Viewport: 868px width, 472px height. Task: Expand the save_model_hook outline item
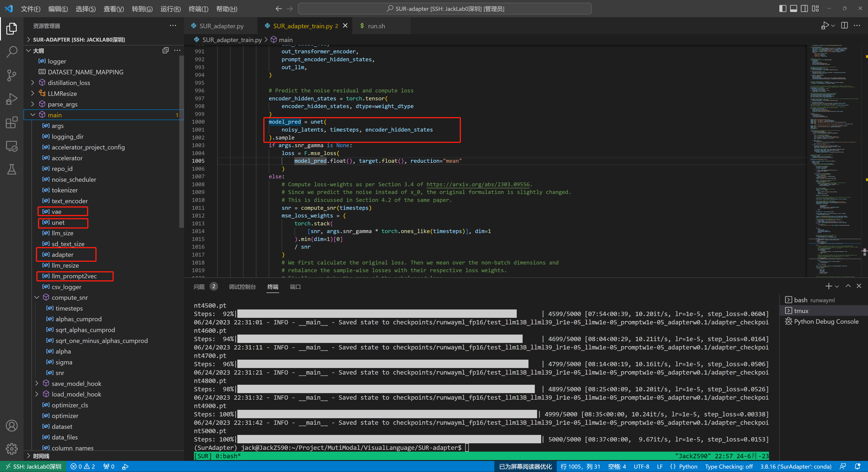37,383
